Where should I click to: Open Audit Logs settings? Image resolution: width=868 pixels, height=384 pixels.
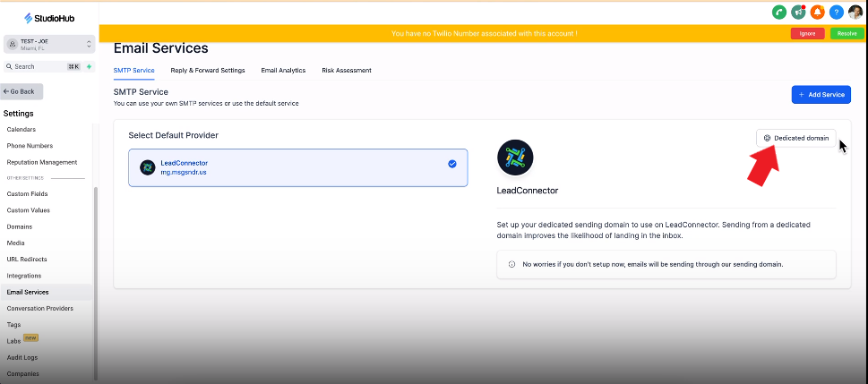click(22, 357)
